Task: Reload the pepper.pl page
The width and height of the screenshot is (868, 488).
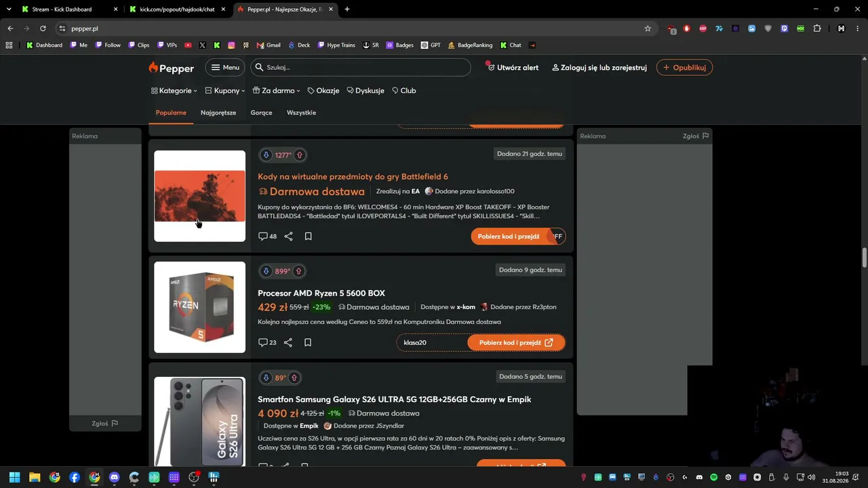Action: coord(43,28)
